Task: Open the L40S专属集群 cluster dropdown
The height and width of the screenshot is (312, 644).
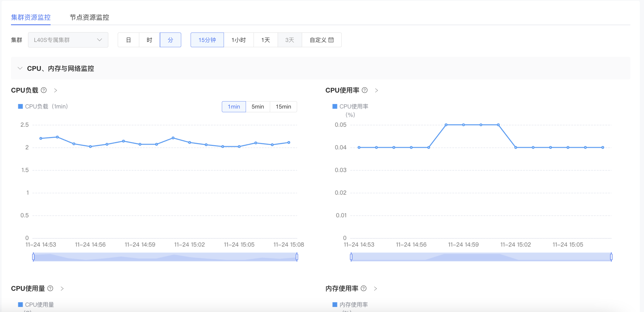Action: (x=68, y=40)
